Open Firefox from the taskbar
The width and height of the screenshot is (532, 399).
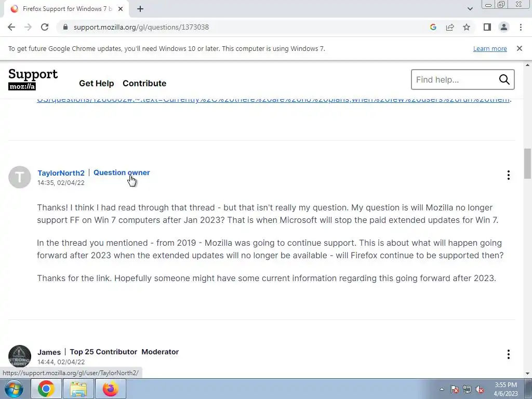pos(111,389)
